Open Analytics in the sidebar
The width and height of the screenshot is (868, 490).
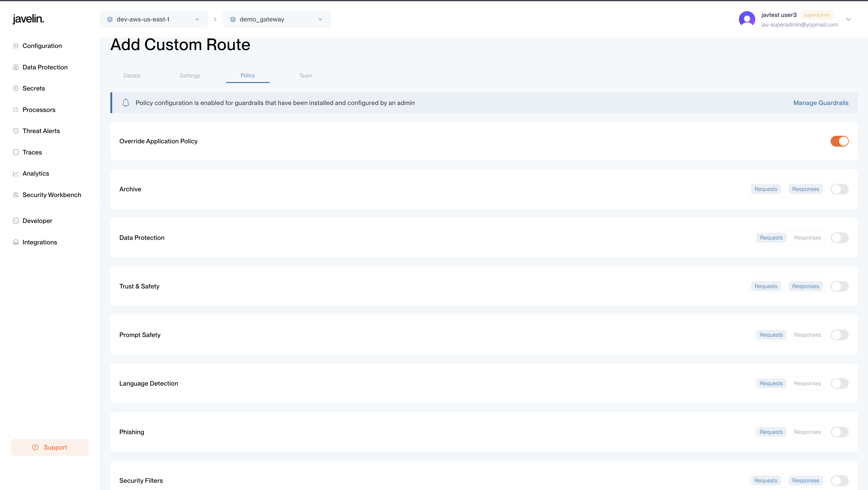point(36,173)
